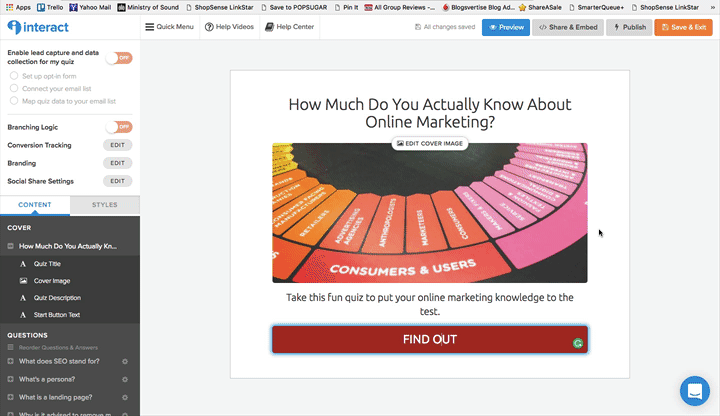Open the chat support bubble
720x416 pixels.
(695, 391)
